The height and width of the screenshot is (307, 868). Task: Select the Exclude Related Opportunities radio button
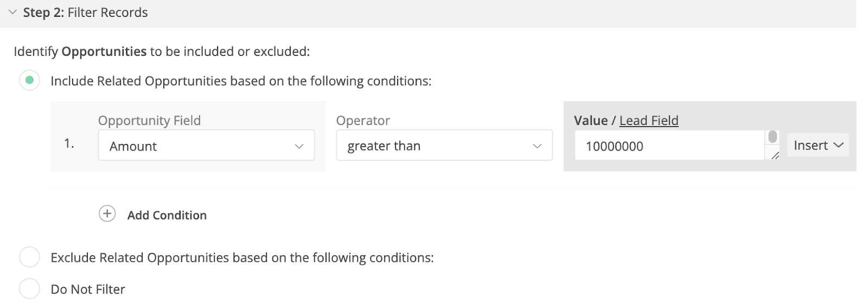click(29, 257)
